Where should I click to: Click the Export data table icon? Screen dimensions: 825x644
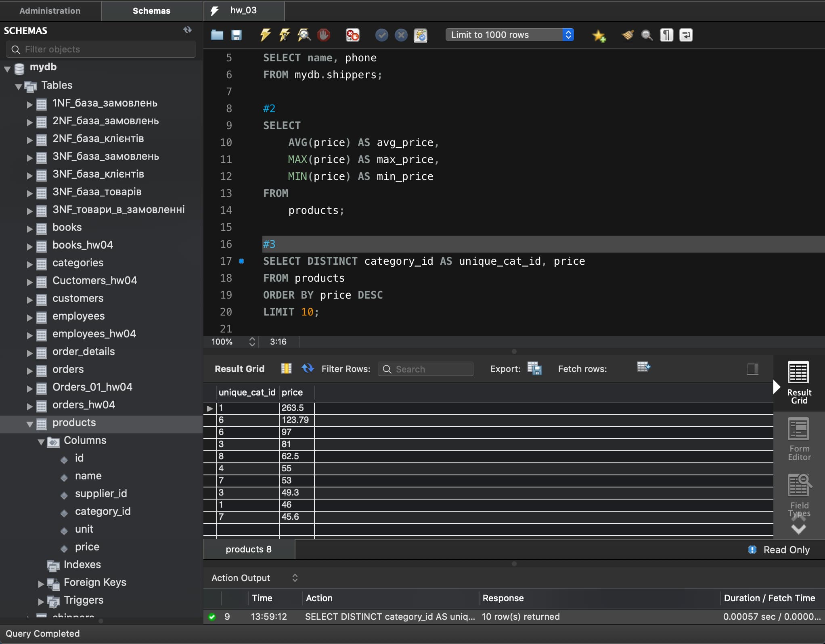pyautogui.click(x=534, y=368)
